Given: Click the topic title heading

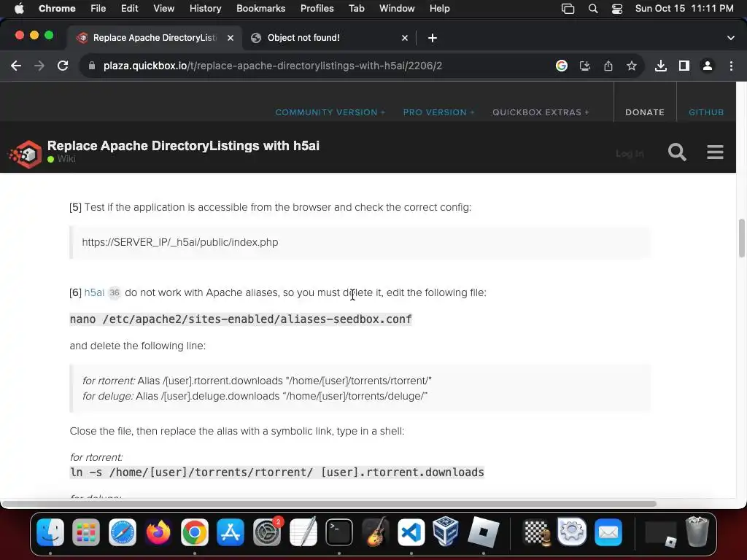Looking at the screenshot, I should (x=183, y=146).
